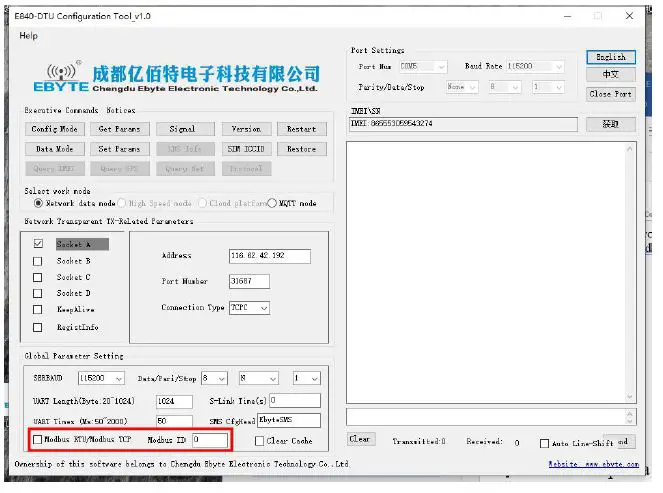This screenshot has height=493, width=663.
Task: Click the Config Mode button
Action: pos(55,129)
